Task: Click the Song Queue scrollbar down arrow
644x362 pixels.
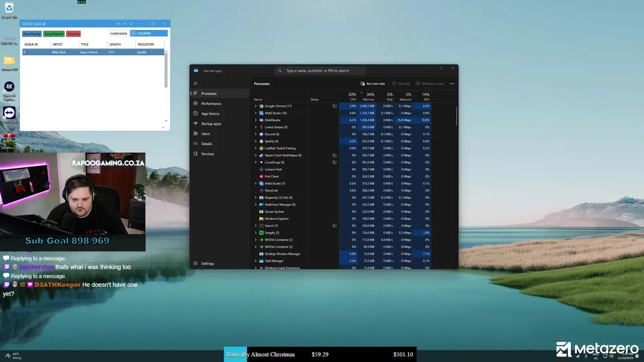Action: pos(166,121)
